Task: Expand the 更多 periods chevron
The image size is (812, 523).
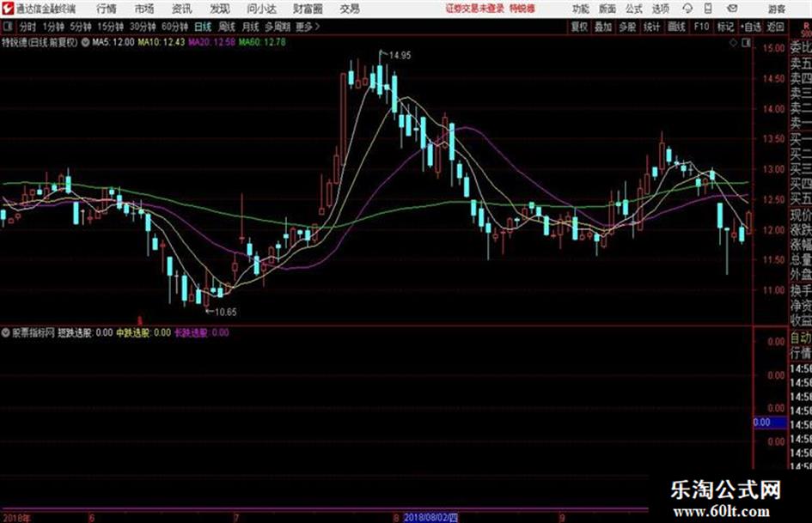Action: click(317, 27)
